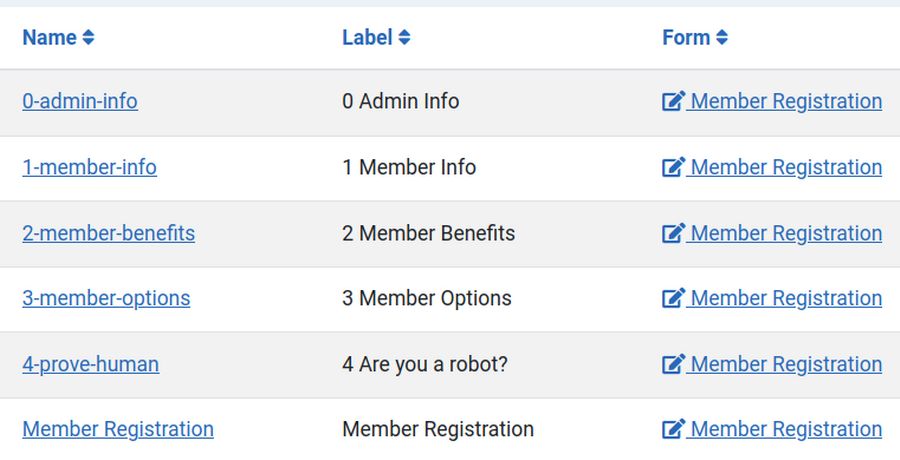The image size is (900, 460).
Task: Click the '2 Member Benefits' label cell
Action: tap(428, 233)
